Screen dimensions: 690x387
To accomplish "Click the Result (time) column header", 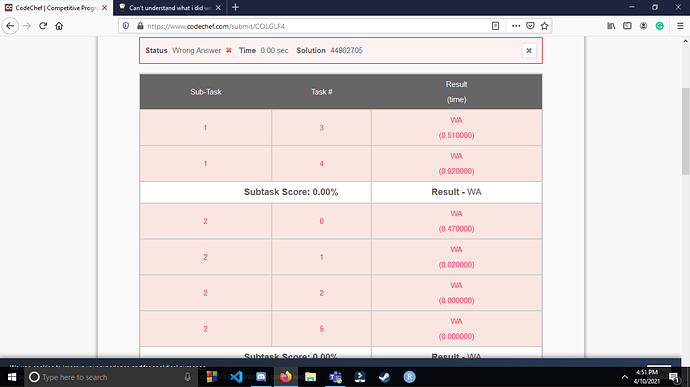I will pos(456,92).
